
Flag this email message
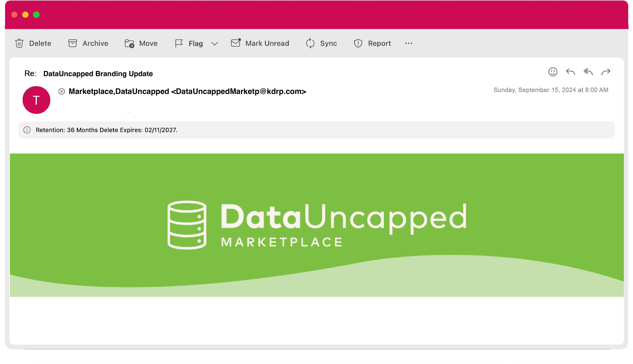click(x=189, y=43)
